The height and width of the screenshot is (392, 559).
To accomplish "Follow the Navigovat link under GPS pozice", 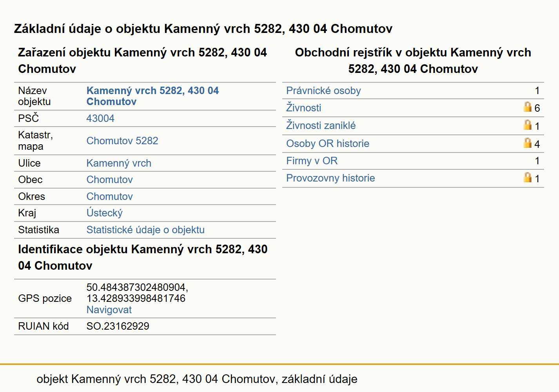I will point(109,310).
